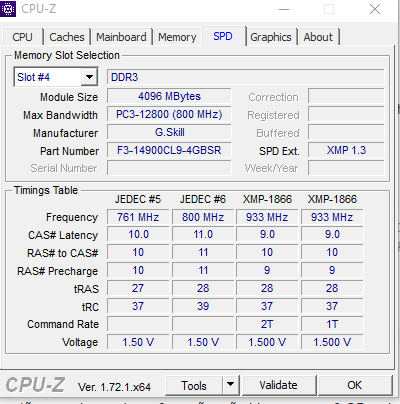Click the PC3-12800 (800 MHz) bandwidth value

169,114
